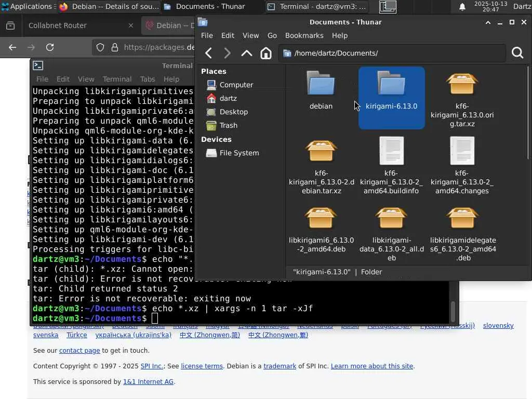Open Thunar Help menu
The image size is (532, 399).
tap(340, 36)
